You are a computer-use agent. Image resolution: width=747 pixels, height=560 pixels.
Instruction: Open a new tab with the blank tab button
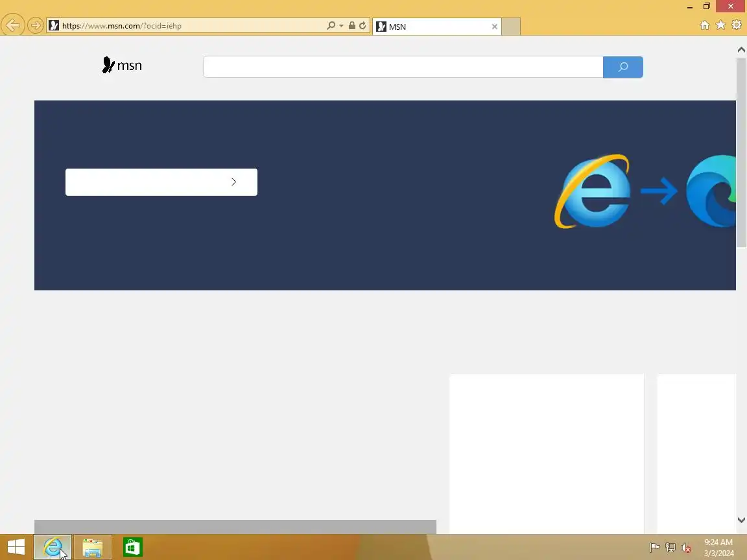511,27
